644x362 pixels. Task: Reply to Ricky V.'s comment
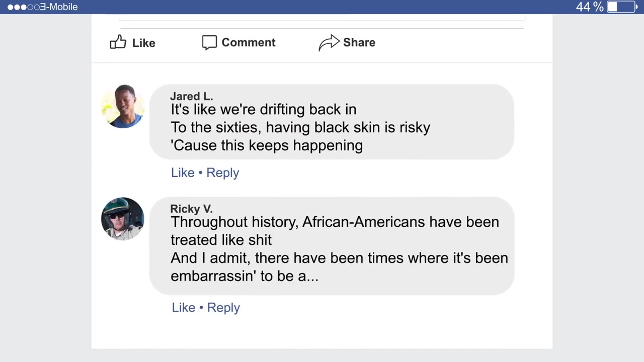pyautogui.click(x=223, y=308)
